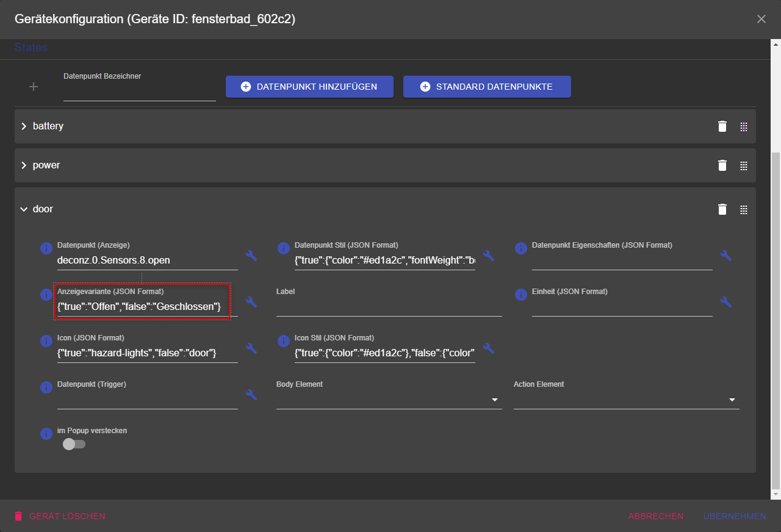Open wrench editor for Icon Stil
Screen dimensions: 781x532
488,348
